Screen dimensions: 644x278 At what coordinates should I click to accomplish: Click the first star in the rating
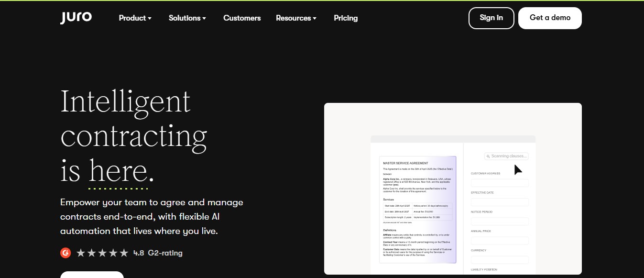click(x=81, y=253)
